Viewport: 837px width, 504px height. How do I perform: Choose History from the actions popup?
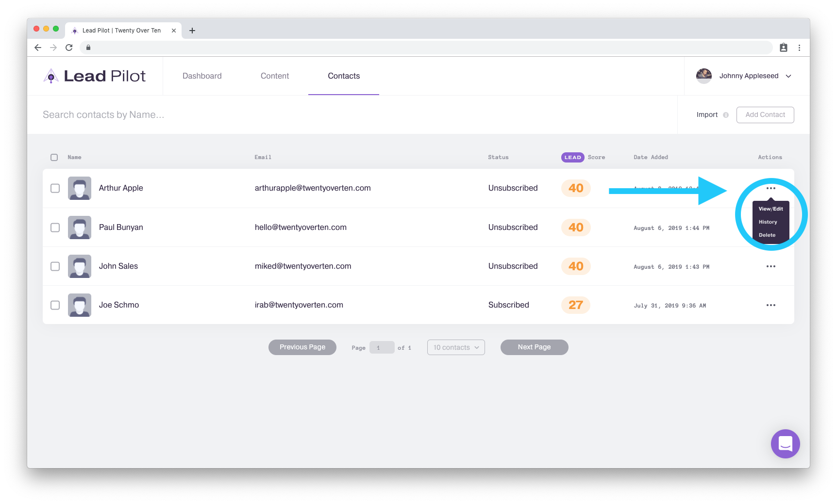coord(768,222)
